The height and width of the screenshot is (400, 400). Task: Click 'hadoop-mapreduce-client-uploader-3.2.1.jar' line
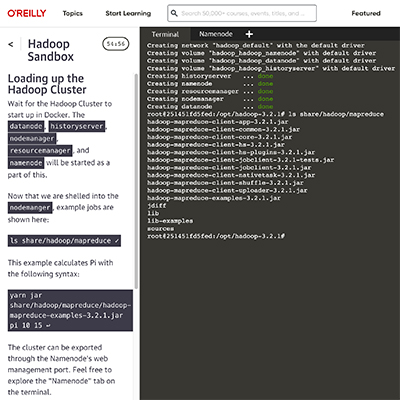point(227,190)
